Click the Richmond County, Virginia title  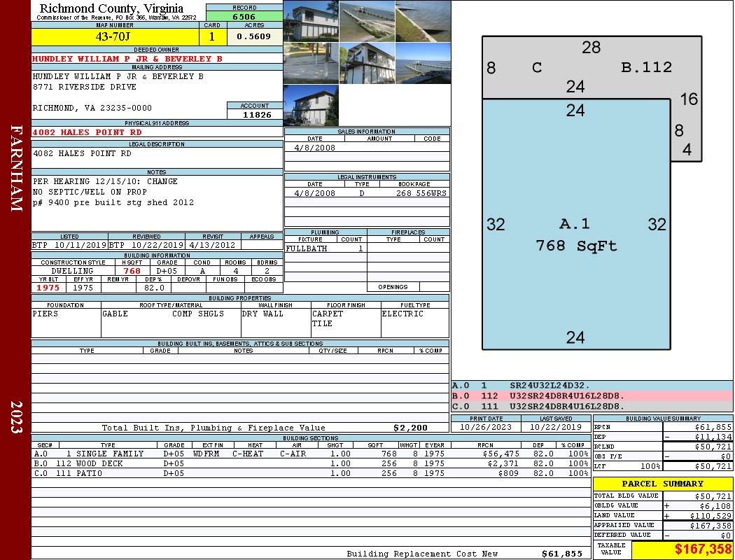coord(111,8)
